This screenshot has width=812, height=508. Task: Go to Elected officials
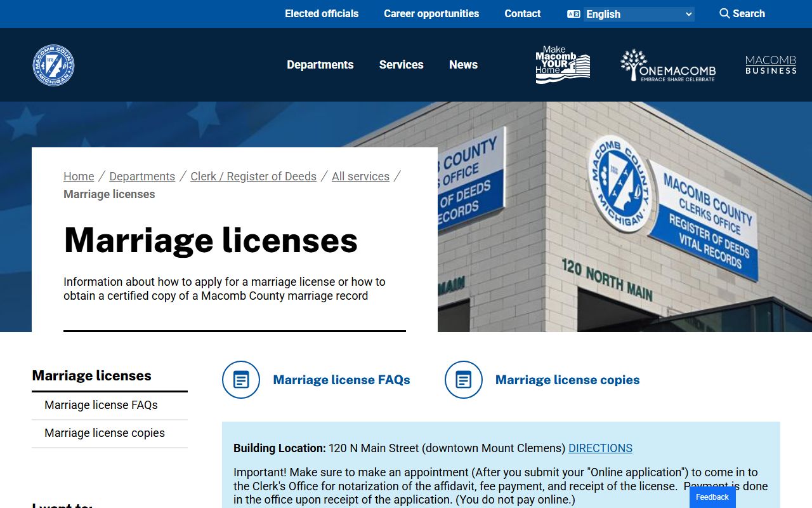pyautogui.click(x=322, y=13)
